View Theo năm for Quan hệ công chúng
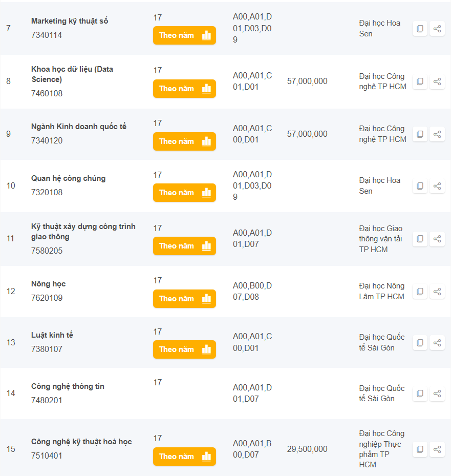 (184, 193)
